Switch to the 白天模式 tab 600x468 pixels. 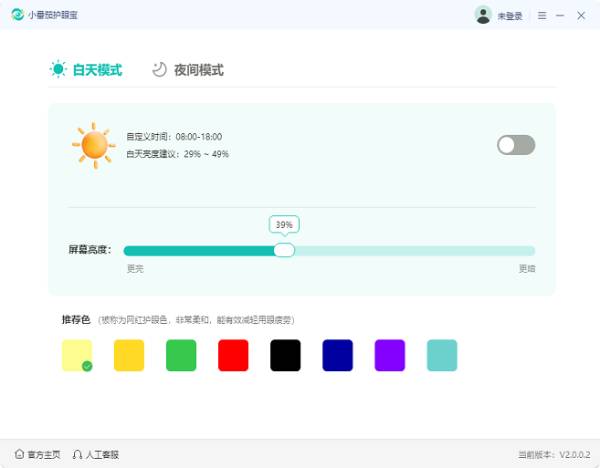pyautogui.click(x=86, y=70)
